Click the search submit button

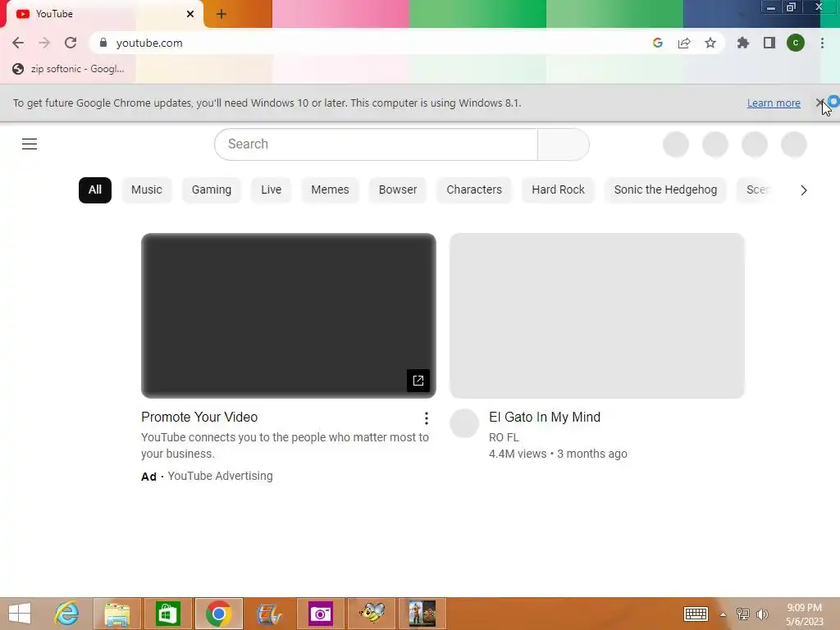563,144
